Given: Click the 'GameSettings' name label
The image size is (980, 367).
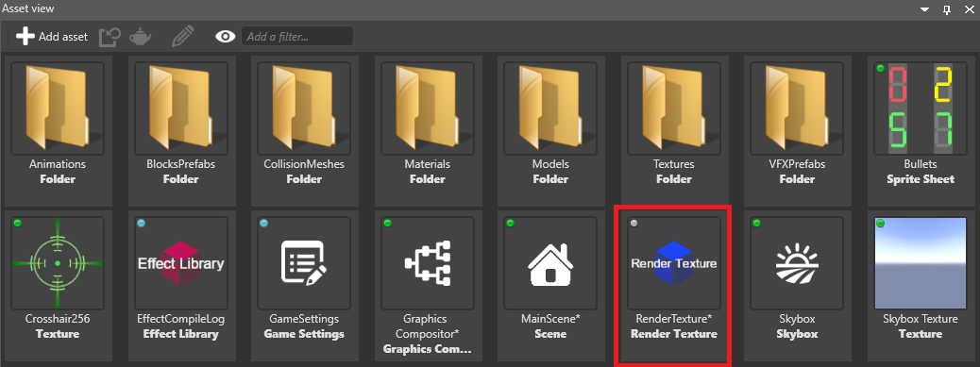Looking at the screenshot, I should coord(304,319).
